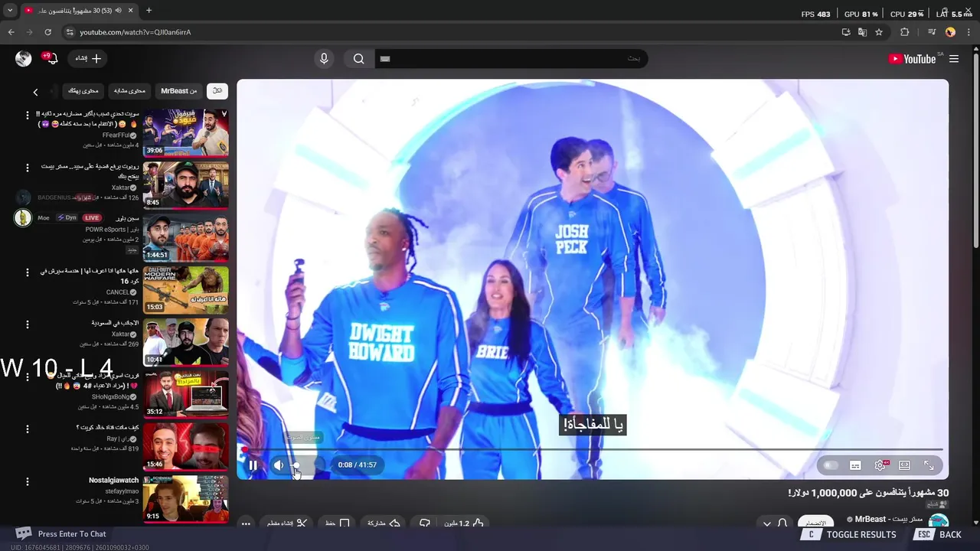Open the 15:46 Ray video thumbnail
Image resolution: width=980 pixels, height=551 pixels.
coord(186,446)
